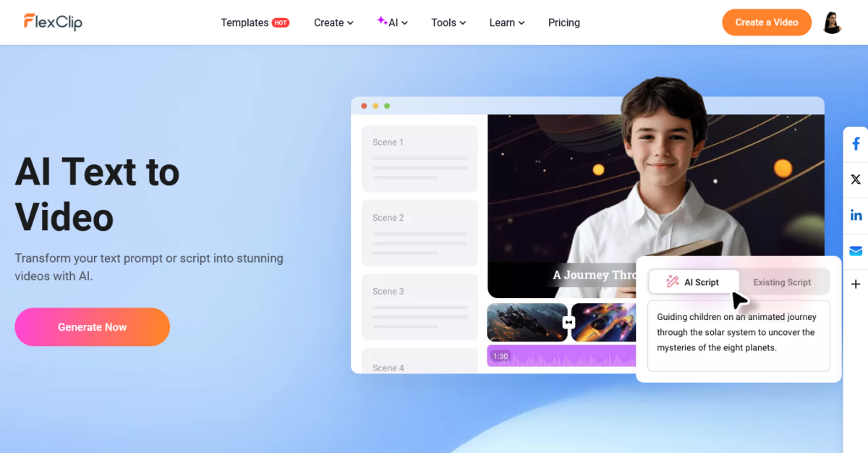Viewport: 868px width, 453px height.
Task: Expand the Create dropdown menu
Action: pos(333,22)
